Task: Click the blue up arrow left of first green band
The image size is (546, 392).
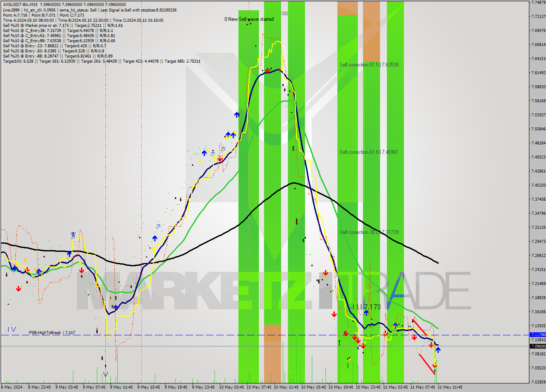Action: tap(237, 114)
